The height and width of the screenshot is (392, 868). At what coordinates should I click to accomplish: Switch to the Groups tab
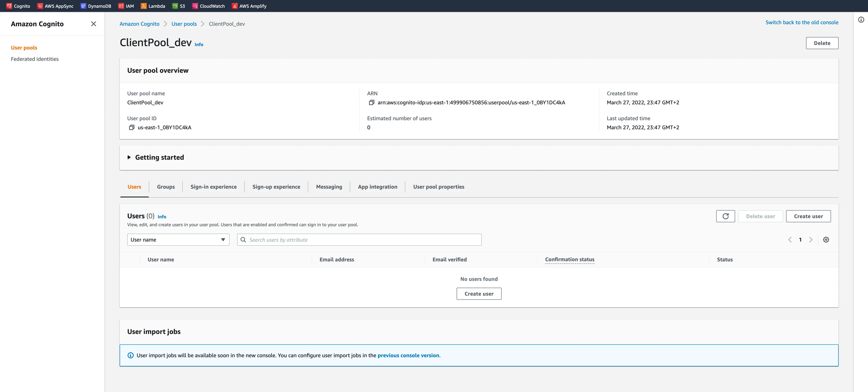pyautogui.click(x=166, y=187)
